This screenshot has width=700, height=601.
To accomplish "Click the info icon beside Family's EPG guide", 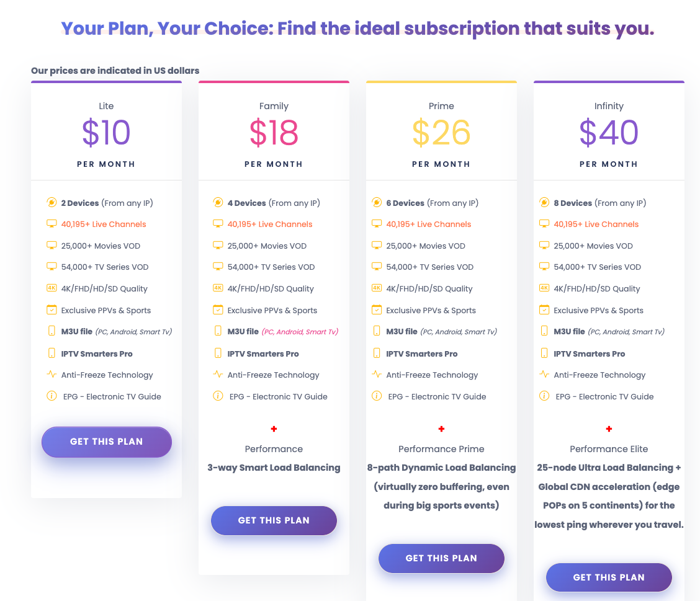I will 218,396.
